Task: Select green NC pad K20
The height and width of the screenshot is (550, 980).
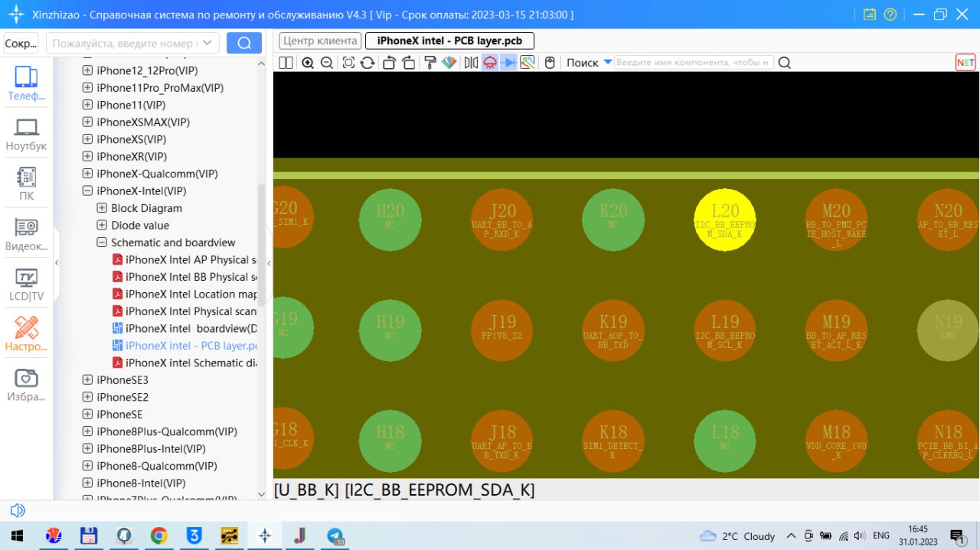Action: click(613, 220)
